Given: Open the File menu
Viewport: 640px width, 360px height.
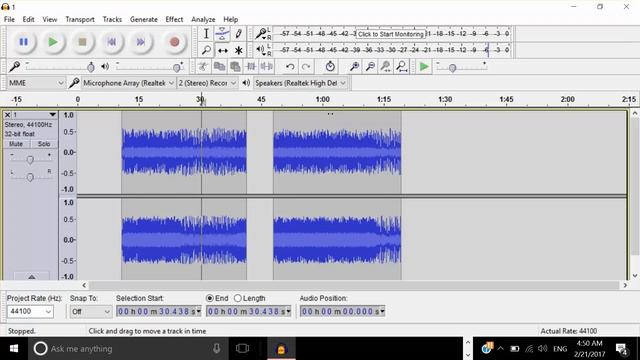Looking at the screenshot, I should (x=9, y=19).
